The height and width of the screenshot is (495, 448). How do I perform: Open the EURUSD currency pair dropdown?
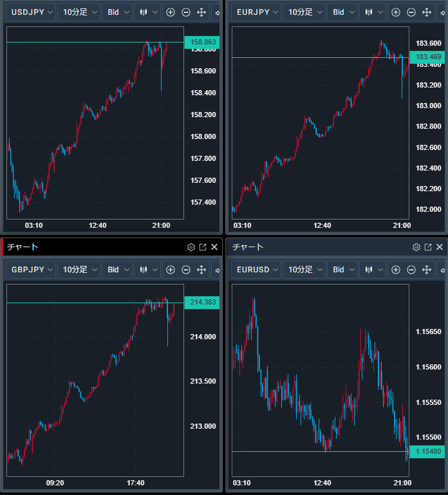256,270
